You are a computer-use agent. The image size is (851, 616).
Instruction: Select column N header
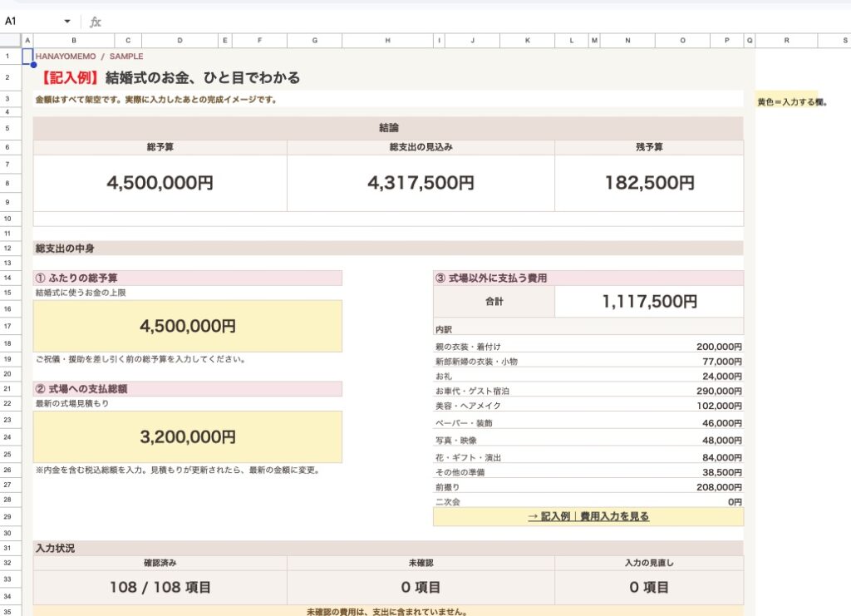tap(627, 41)
